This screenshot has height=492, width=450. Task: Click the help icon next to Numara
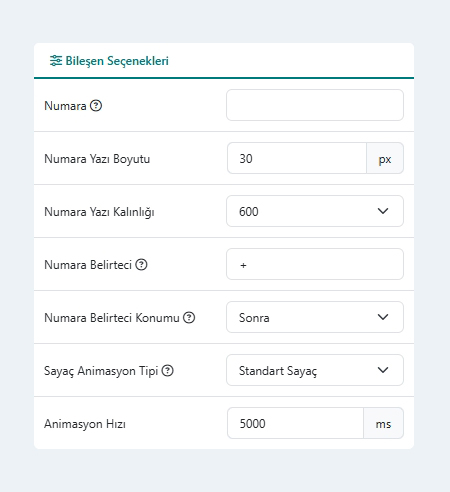pyautogui.click(x=96, y=106)
